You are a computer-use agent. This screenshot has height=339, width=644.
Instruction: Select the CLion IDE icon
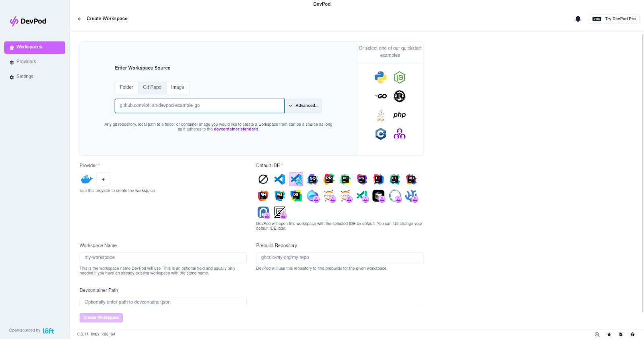click(395, 179)
